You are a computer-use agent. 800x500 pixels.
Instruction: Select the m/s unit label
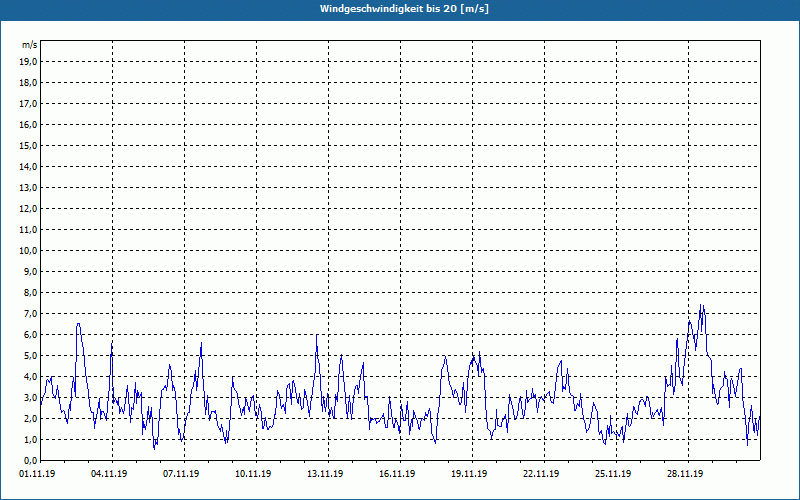coord(30,45)
